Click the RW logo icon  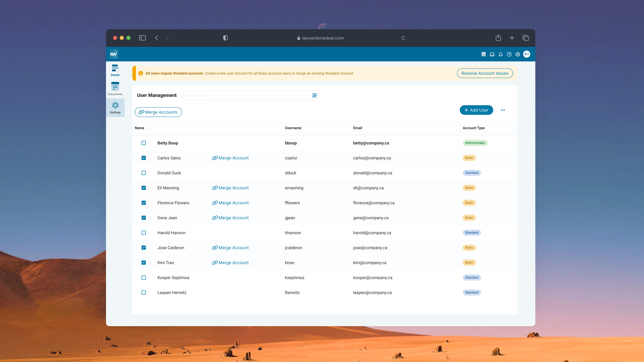[113, 54]
